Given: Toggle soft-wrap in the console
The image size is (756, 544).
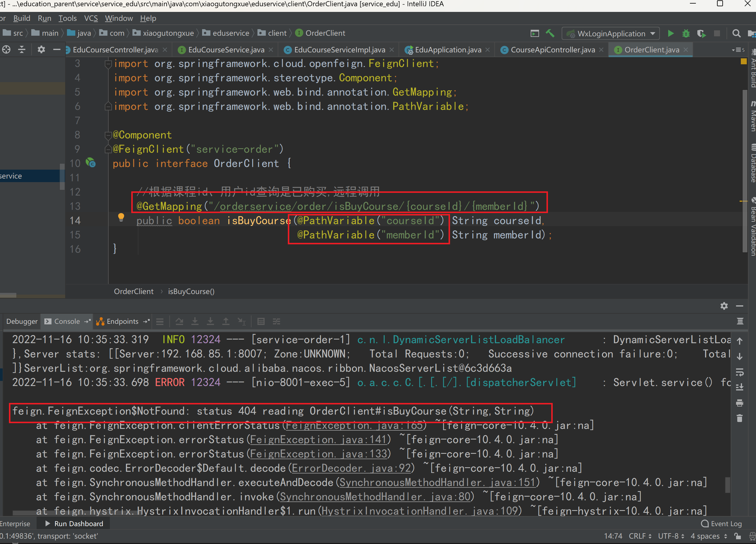Looking at the screenshot, I should 740,372.
